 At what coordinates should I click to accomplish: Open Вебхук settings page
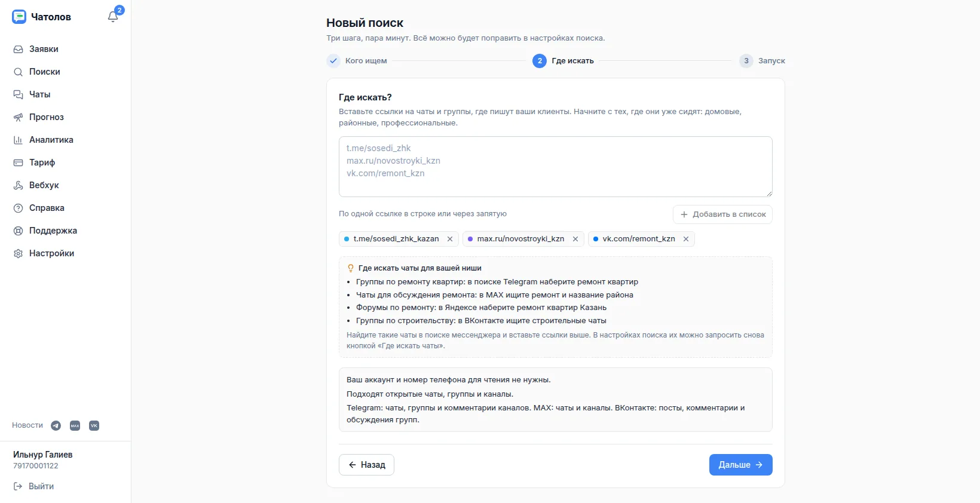[x=66, y=185]
